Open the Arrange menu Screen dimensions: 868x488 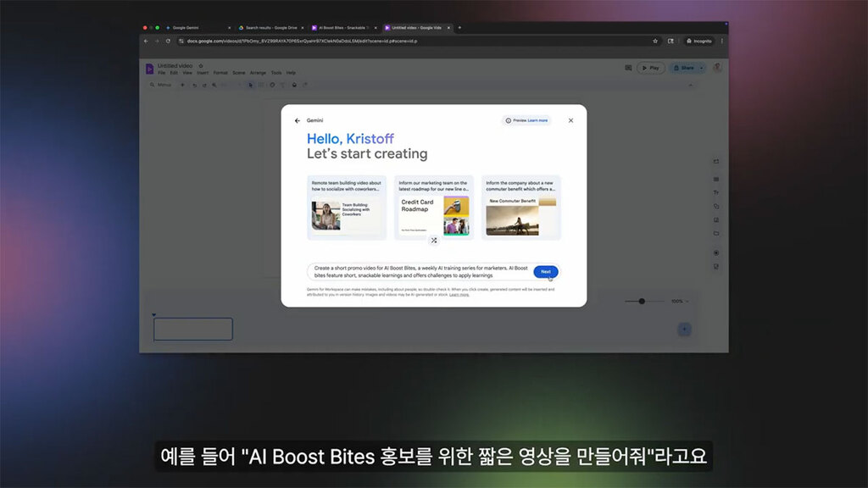click(258, 73)
